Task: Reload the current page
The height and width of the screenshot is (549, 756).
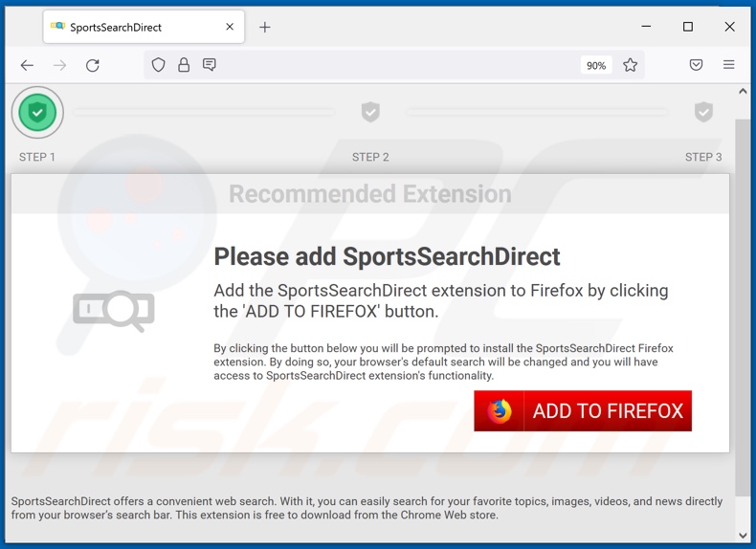Action: point(93,65)
